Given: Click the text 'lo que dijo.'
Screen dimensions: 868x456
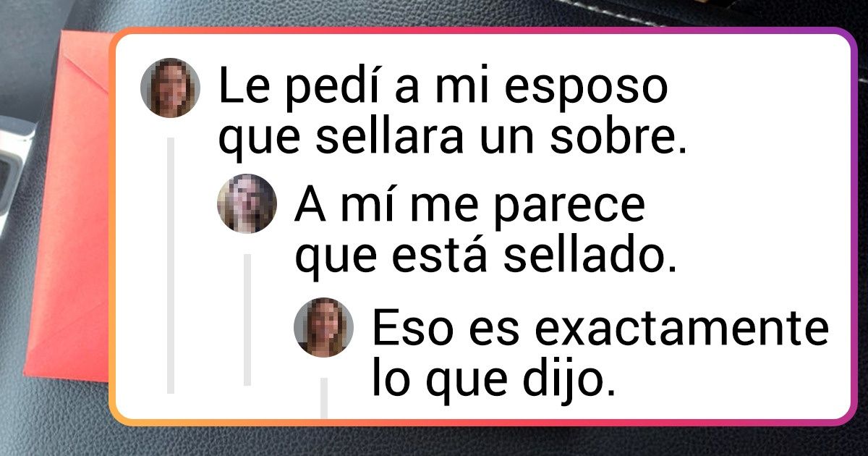Looking at the screenshot, I should pos(493,379).
